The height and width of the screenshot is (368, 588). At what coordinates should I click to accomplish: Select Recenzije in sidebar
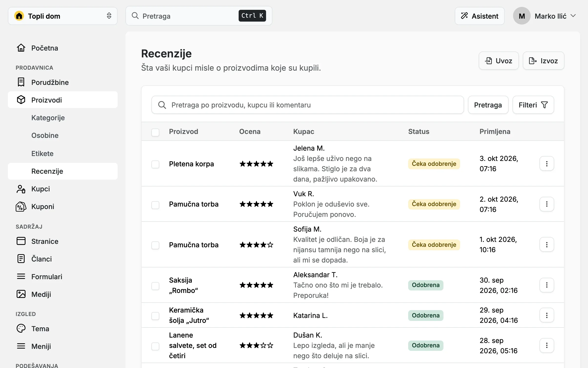(x=63, y=171)
